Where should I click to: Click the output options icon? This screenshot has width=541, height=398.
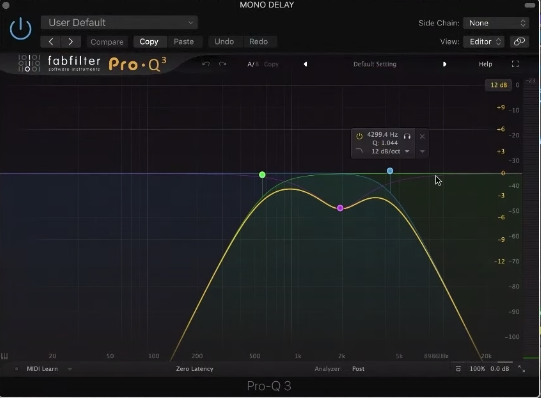[458, 369]
